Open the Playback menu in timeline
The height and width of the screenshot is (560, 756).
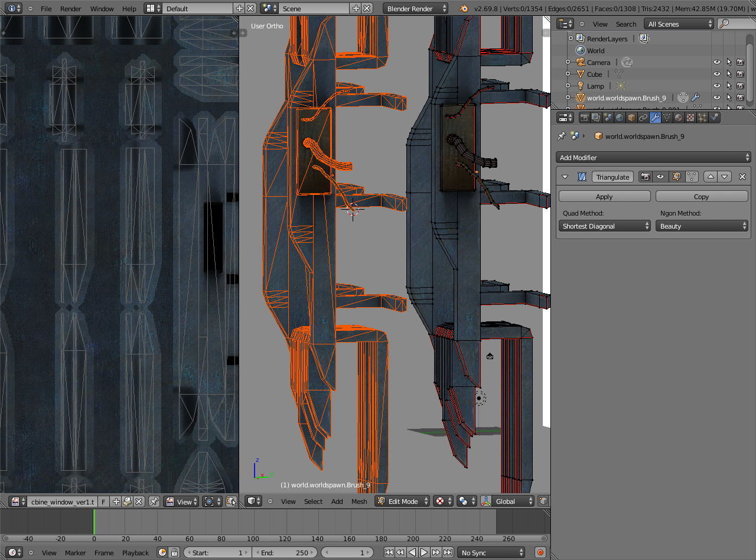pos(135,553)
